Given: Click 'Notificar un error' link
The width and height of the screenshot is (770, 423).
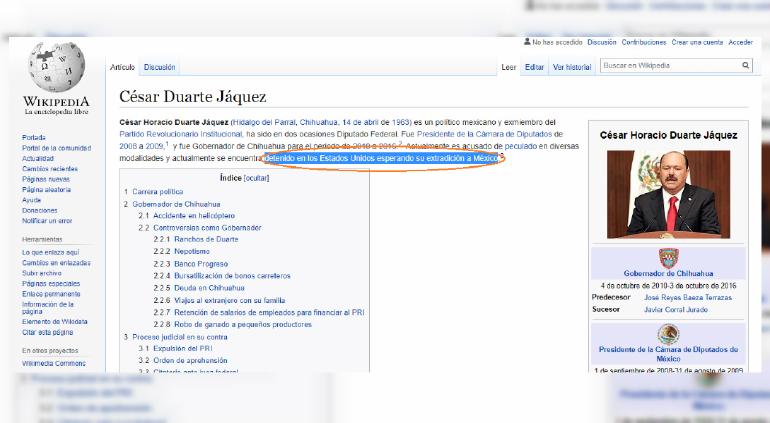Looking at the screenshot, I should [47, 221].
